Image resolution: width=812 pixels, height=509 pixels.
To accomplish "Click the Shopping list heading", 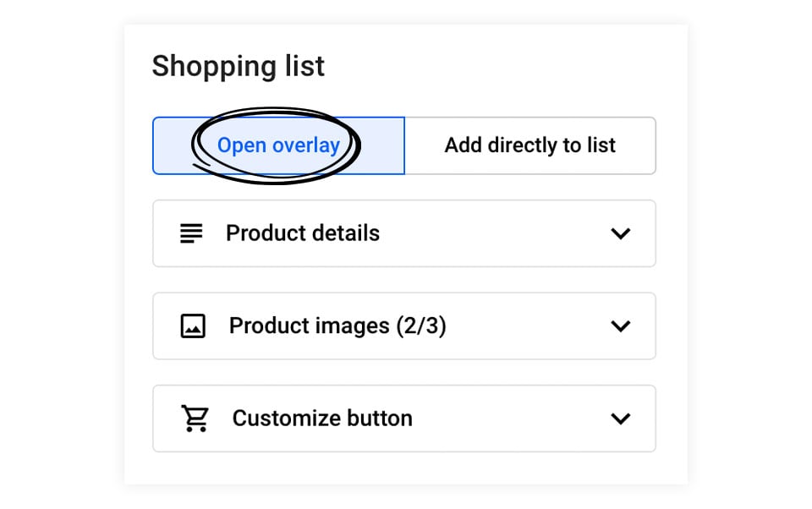I will (x=238, y=66).
